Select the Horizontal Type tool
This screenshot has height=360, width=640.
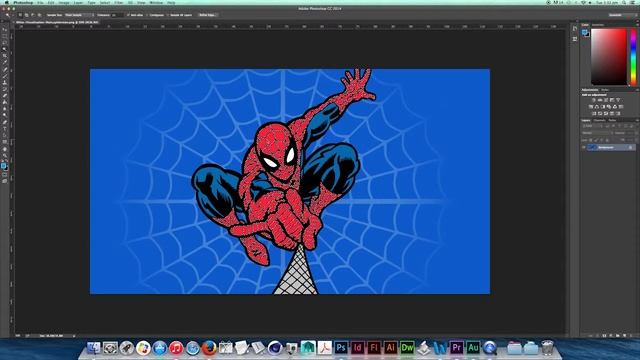4,128
